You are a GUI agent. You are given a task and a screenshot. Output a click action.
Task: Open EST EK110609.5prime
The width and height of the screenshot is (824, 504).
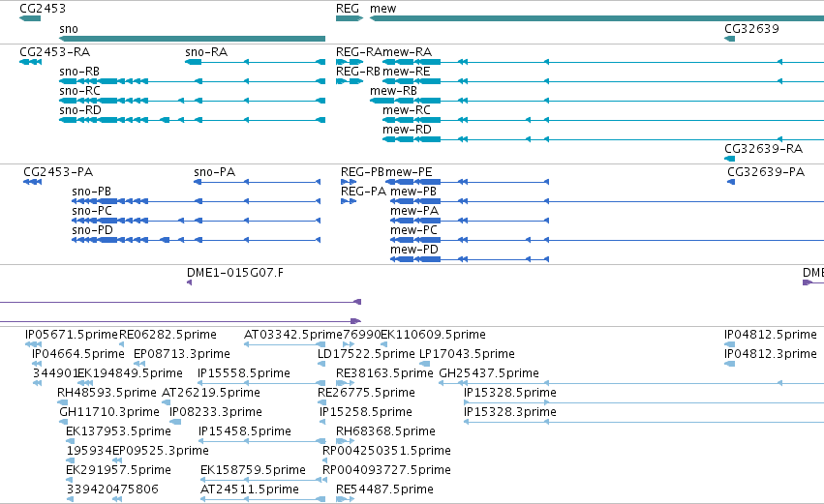tap(434, 335)
